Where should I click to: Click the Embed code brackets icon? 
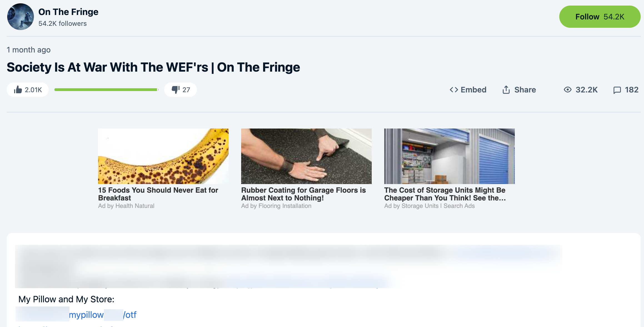[454, 90]
